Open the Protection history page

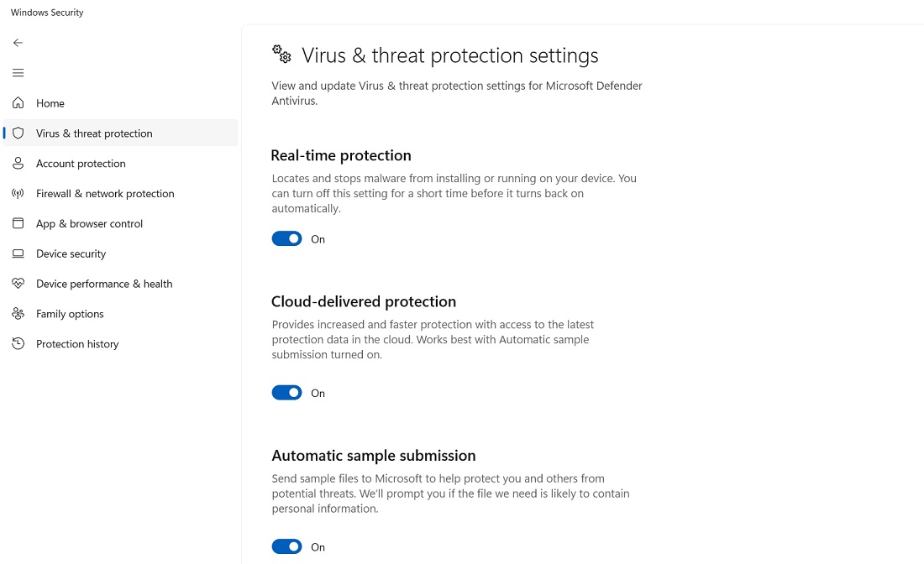click(x=77, y=343)
